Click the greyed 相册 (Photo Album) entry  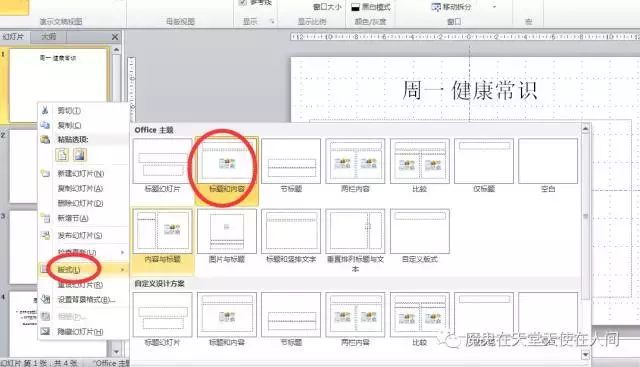point(72,316)
